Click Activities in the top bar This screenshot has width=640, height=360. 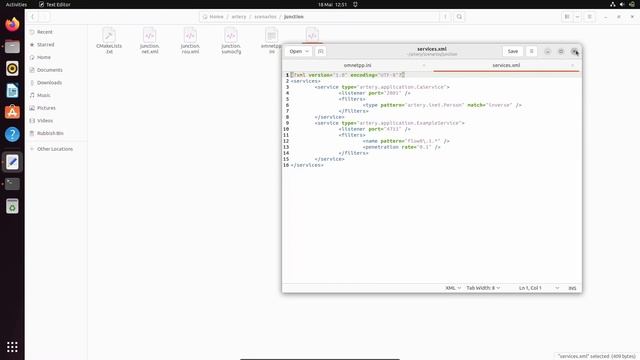pyautogui.click(x=16, y=4)
